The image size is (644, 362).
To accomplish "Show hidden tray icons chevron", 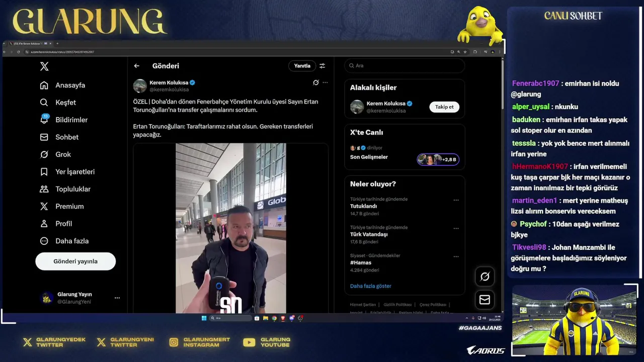I will point(467,318).
